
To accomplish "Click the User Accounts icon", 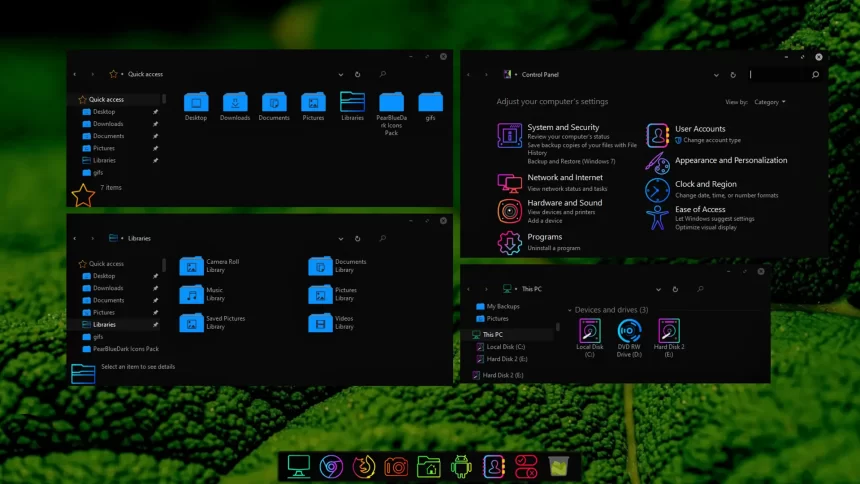I will (x=657, y=136).
